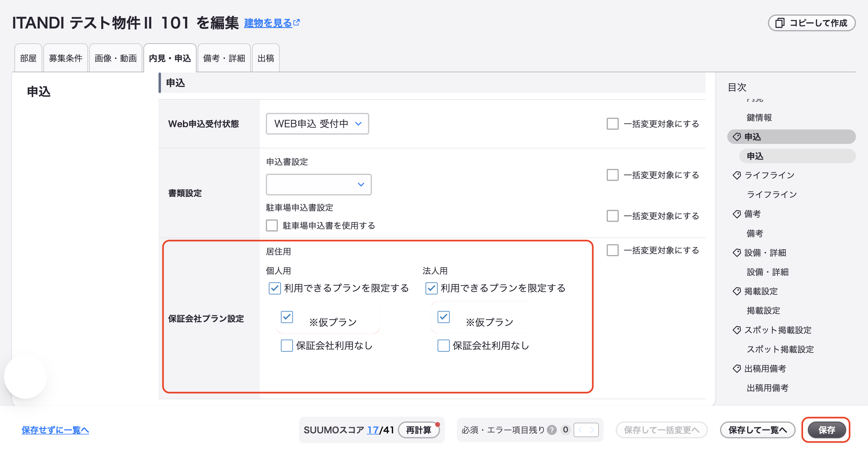Jump to ライフライン sub-item in 目次
The height and width of the screenshot is (454, 868).
click(x=772, y=194)
